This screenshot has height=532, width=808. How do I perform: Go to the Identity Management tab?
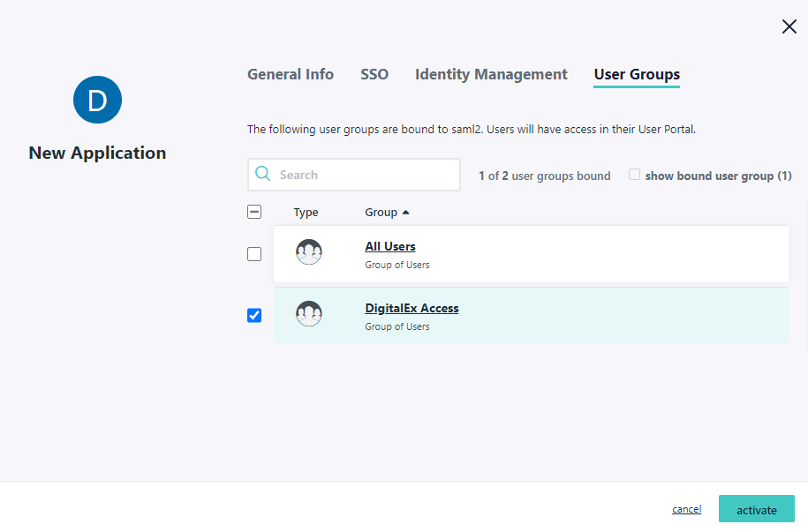coord(491,74)
